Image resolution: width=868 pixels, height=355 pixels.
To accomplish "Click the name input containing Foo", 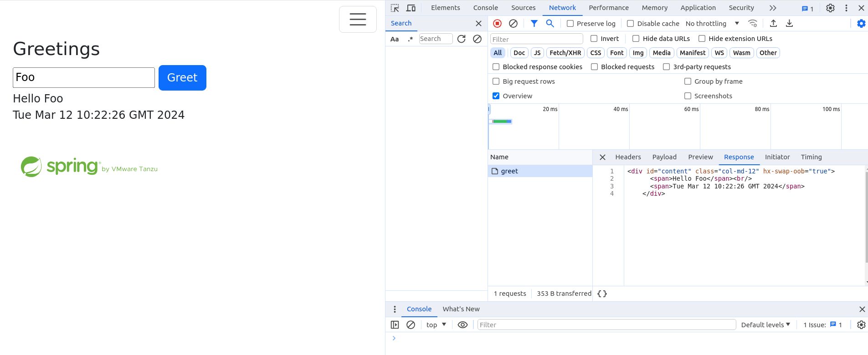I will coord(84,77).
